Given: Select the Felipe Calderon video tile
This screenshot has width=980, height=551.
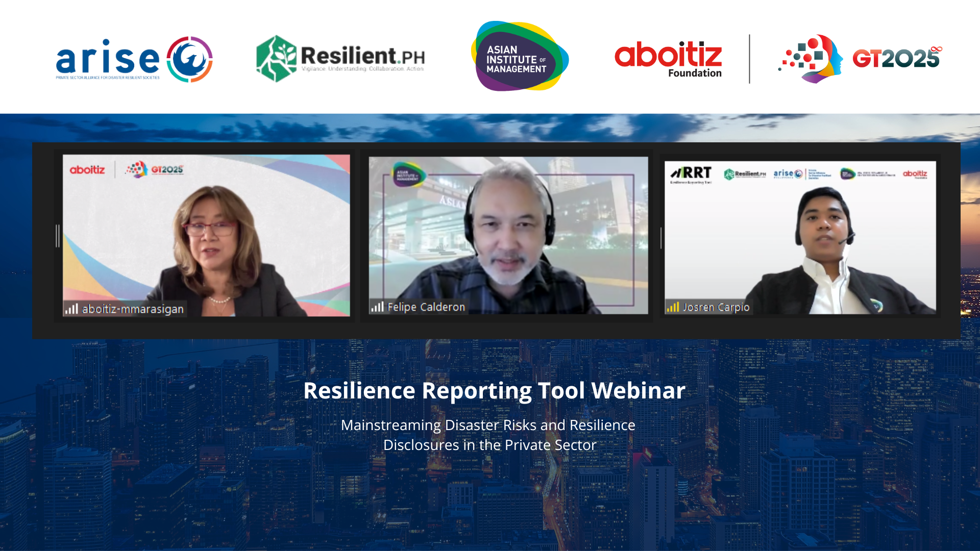Looking at the screenshot, I should (x=508, y=235).
